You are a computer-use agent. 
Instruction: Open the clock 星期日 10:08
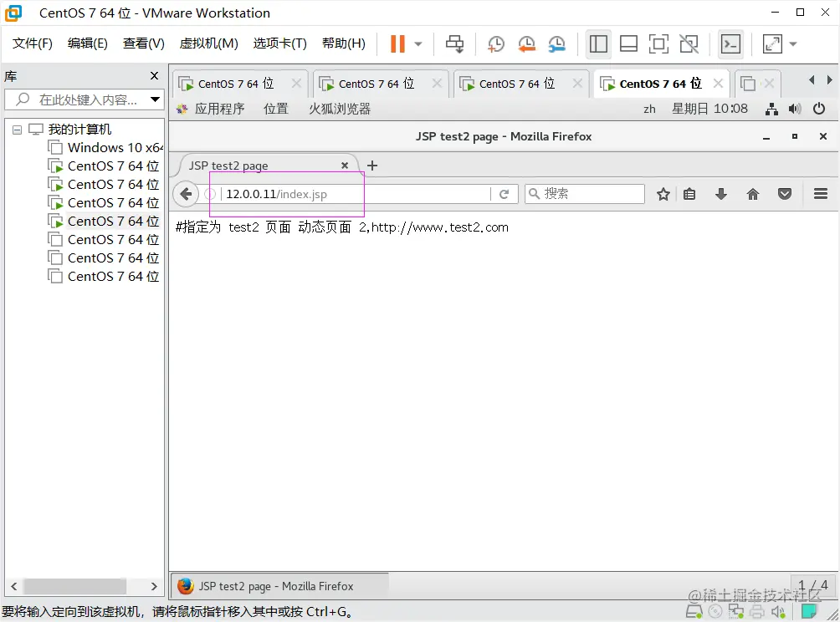pyautogui.click(x=709, y=109)
